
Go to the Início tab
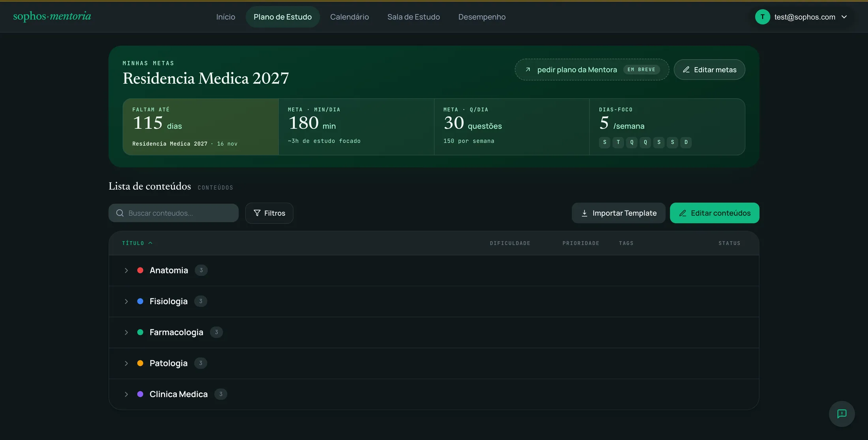tap(226, 17)
